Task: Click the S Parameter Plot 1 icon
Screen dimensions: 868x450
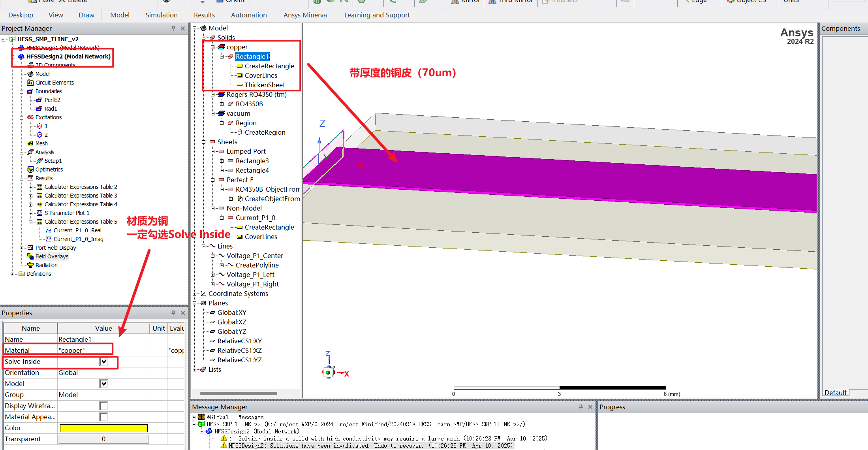Action: 39,213
